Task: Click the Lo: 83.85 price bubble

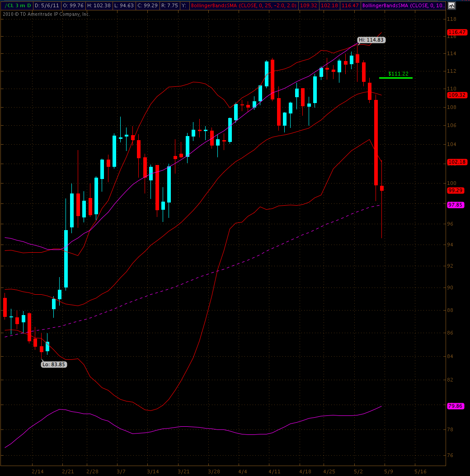Action: [54, 364]
